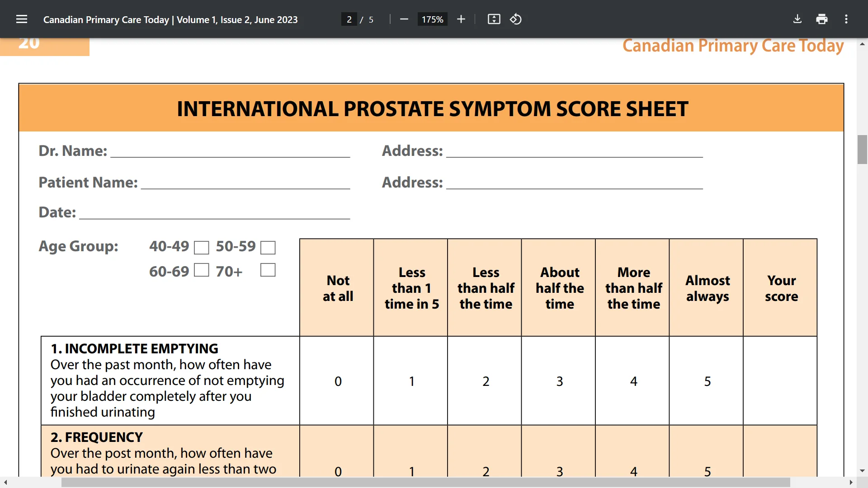Click '1. INCOMPLETE EMPTYING' heading
The height and width of the screenshot is (488, 868).
134,349
